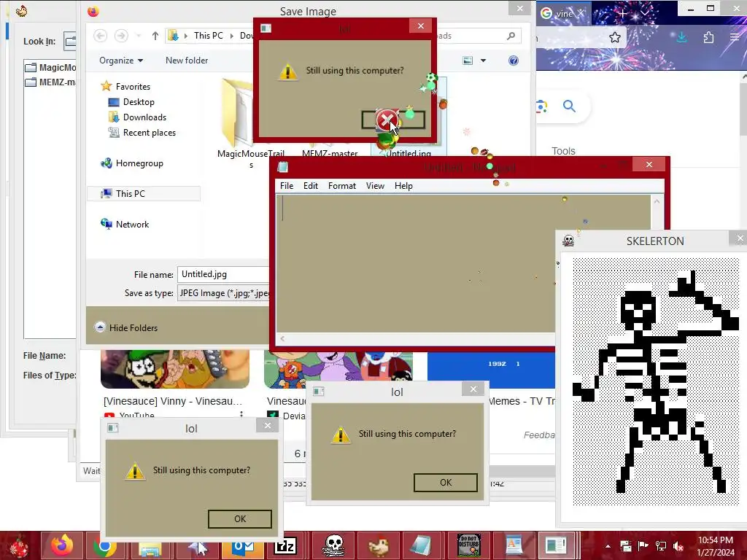Click the Back arrow in Save Image dialog
Viewport: 747px width, 560px height.
pyautogui.click(x=100, y=36)
